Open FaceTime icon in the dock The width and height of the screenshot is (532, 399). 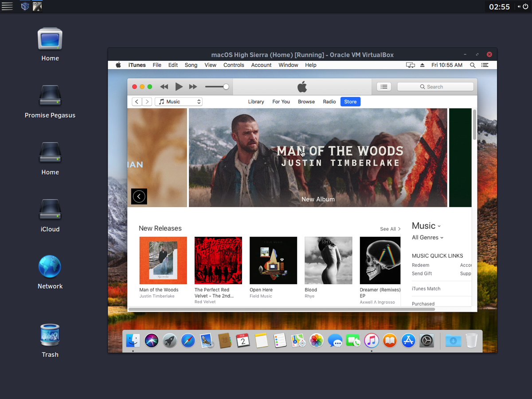point(353,340)
